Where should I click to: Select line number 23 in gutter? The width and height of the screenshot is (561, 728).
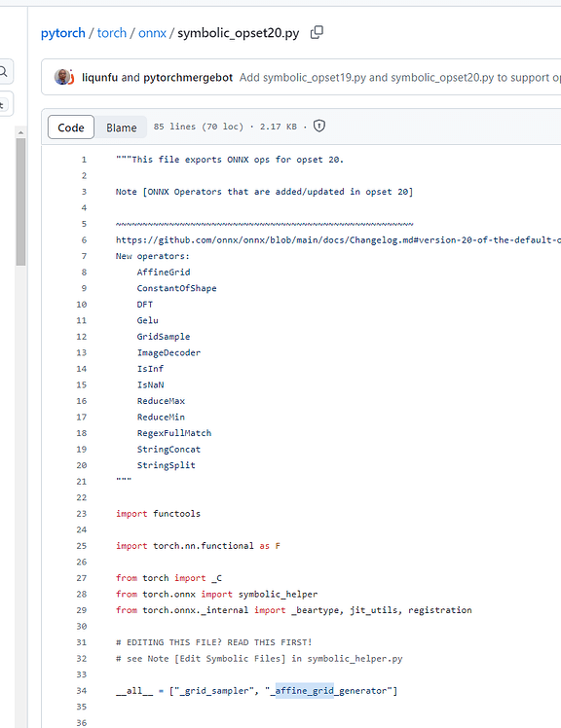click(x=82, y=514)
